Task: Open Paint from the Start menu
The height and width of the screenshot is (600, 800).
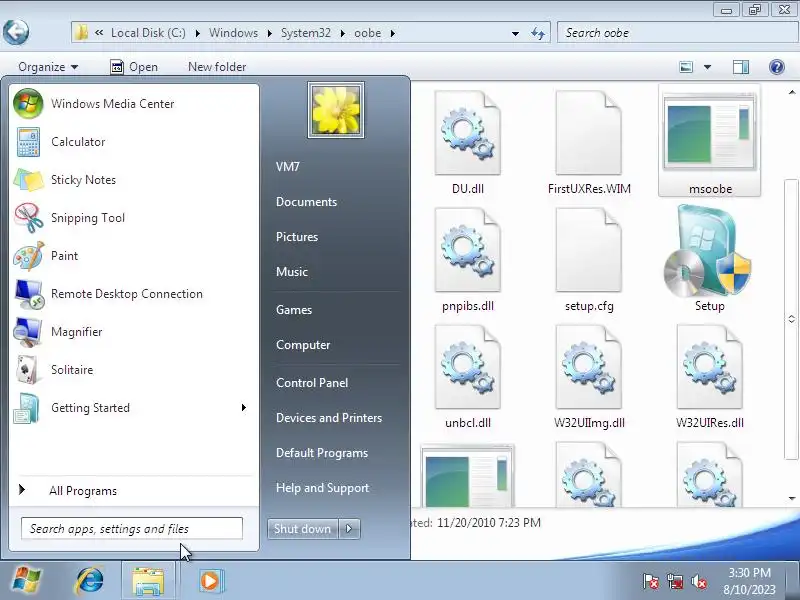Action: (134, 256)
